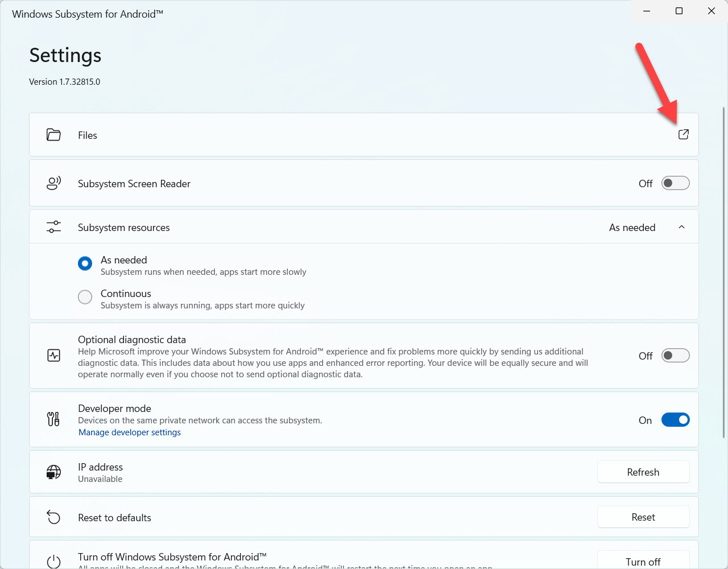The height and width of the screenshot is (569, 728).
Task: Click the Reset to defaults arrow icon
Action: pyautogui.click(x=53, y=517)
